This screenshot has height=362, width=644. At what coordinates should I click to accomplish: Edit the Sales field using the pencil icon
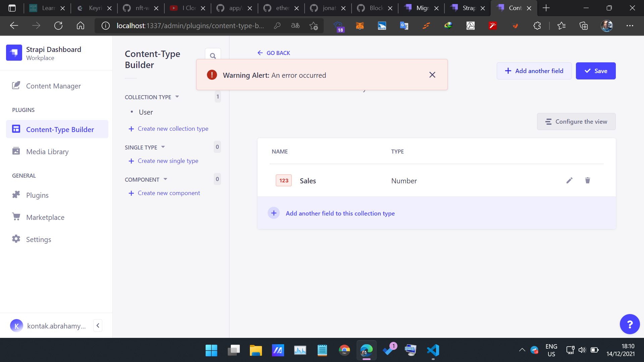click(569, 180)
